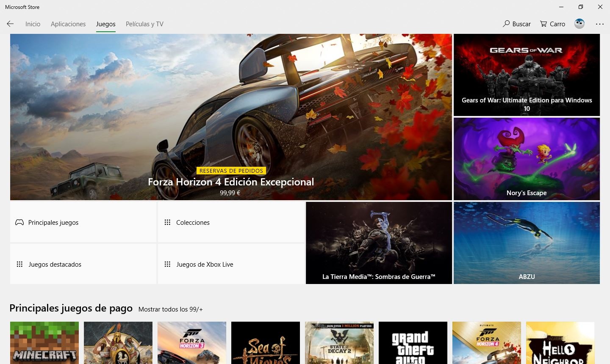This screenshot has height=364, width=610.
Task: Close the Microsoft Store window
Action: [600, 7]
